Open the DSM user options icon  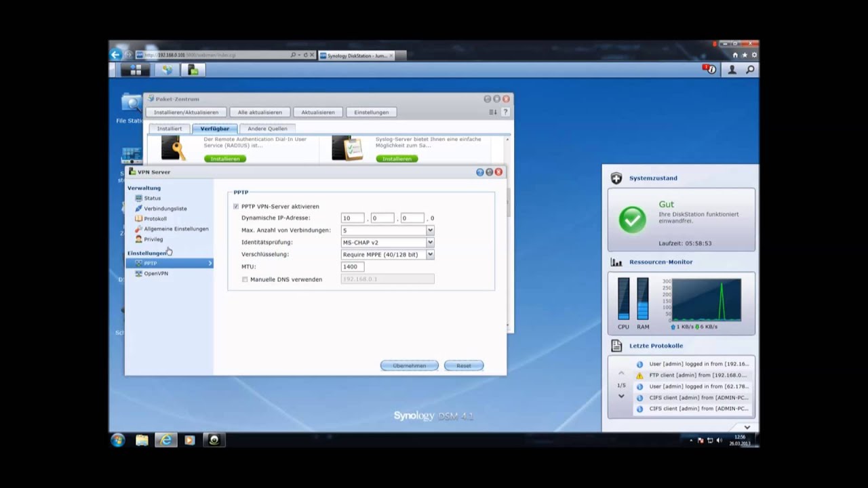732,70
